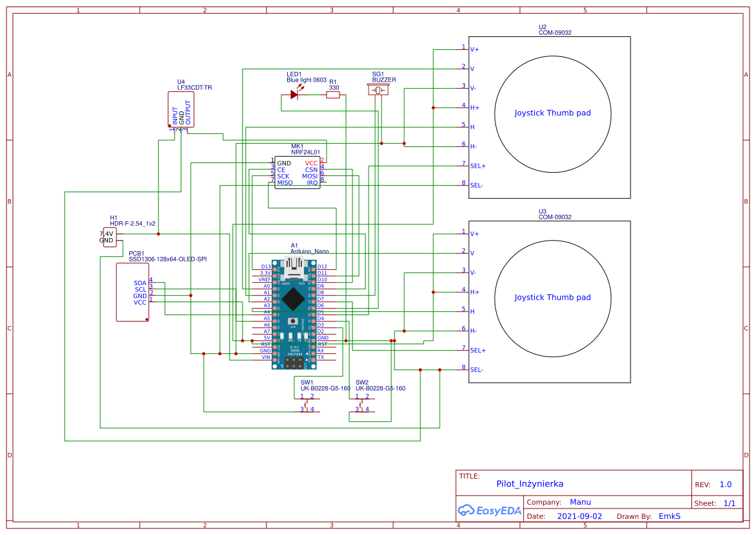Click the revision value 1.0
Image resolution: width=756 pixels, height=535 pixels.
pyautogui.click(x=725, y=484)
